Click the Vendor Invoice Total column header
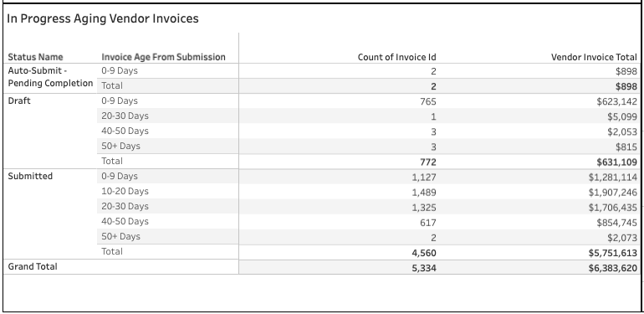Screen dimensions: 644x314 [x=594, y=57]
